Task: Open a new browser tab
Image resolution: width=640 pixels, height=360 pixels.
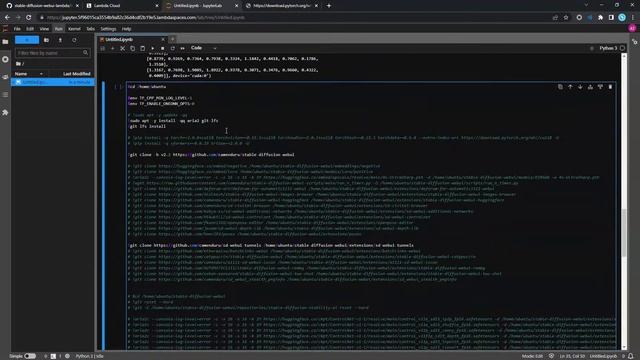Action: (329, 6)
